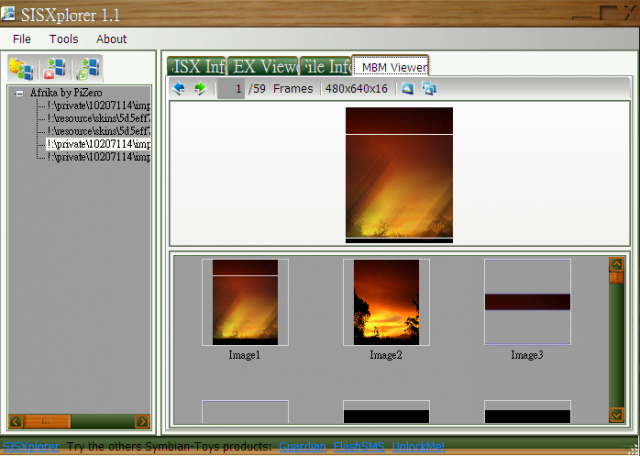Switch to the HEX Viewer tab
This screenshot has height=456, width=640.
click(x=263, y=66)
